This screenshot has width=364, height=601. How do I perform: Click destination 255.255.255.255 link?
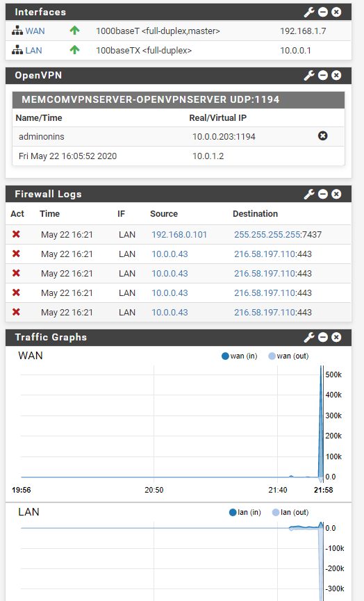pyautogui.click(x=267, y=235)
